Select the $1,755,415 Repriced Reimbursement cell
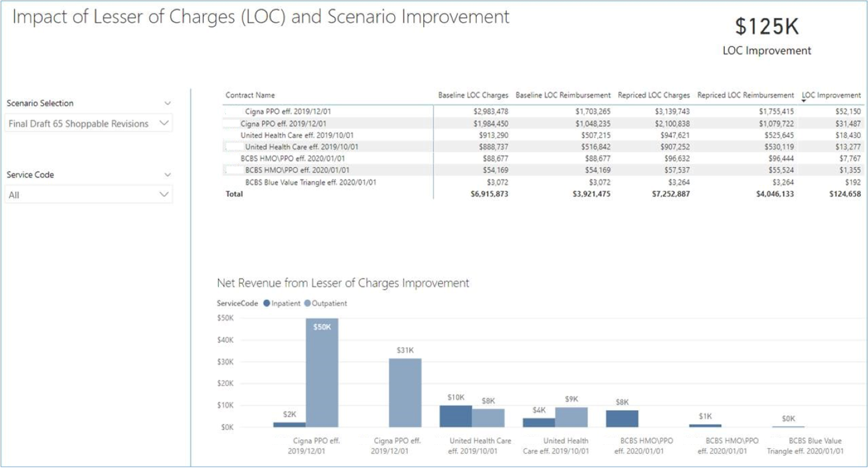 coord(775,111)
